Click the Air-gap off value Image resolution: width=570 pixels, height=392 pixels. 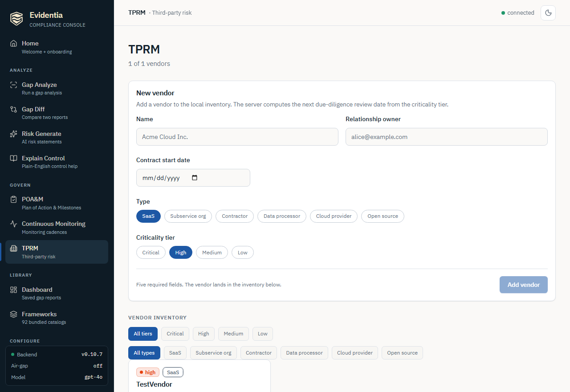[98, 366]
